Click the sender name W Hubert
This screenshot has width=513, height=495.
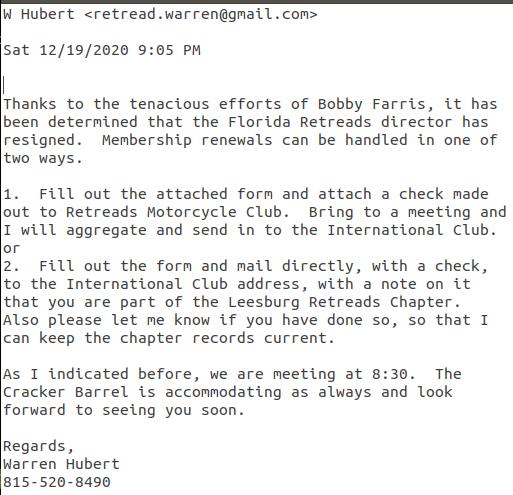coord(39,15)
